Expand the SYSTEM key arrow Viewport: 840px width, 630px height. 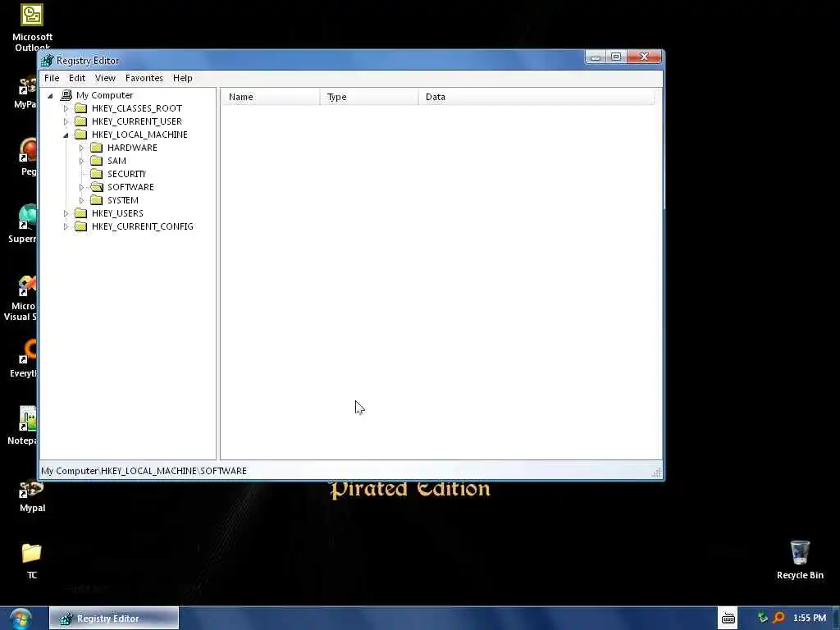(x=81, y=200)
